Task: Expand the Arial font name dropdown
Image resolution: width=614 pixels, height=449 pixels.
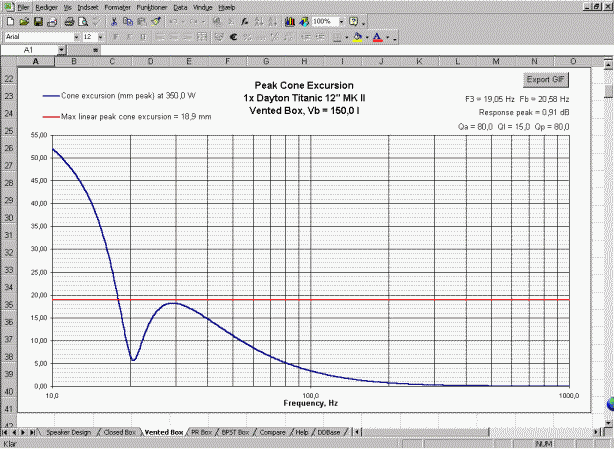Action: tap(74, 37)
